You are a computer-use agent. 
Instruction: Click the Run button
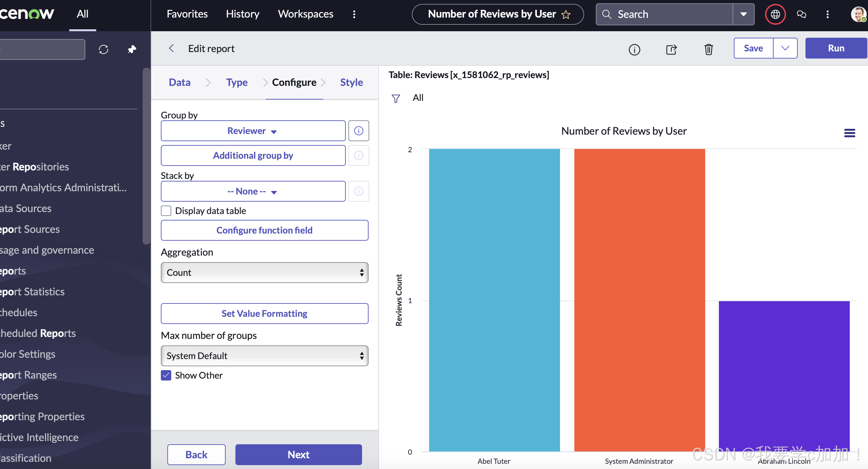pos(836,48)
